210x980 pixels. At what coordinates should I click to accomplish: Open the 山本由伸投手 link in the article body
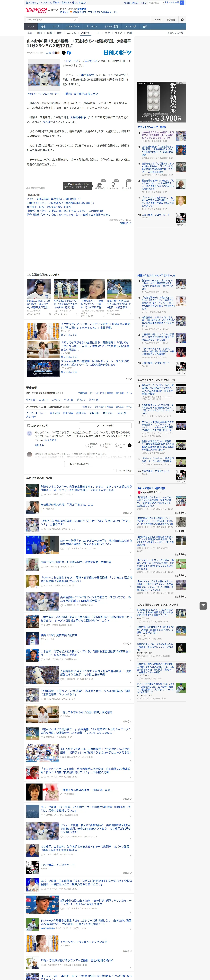coord(86,75)
